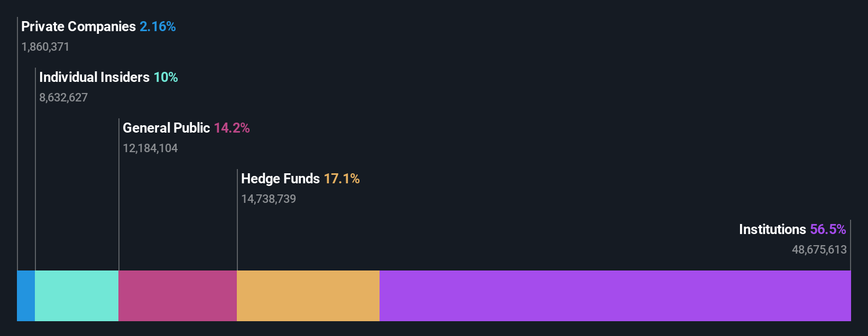Click the purple Institutions bar segment
The height and width of the screenshot is (336, 868).
pos(615,296)
